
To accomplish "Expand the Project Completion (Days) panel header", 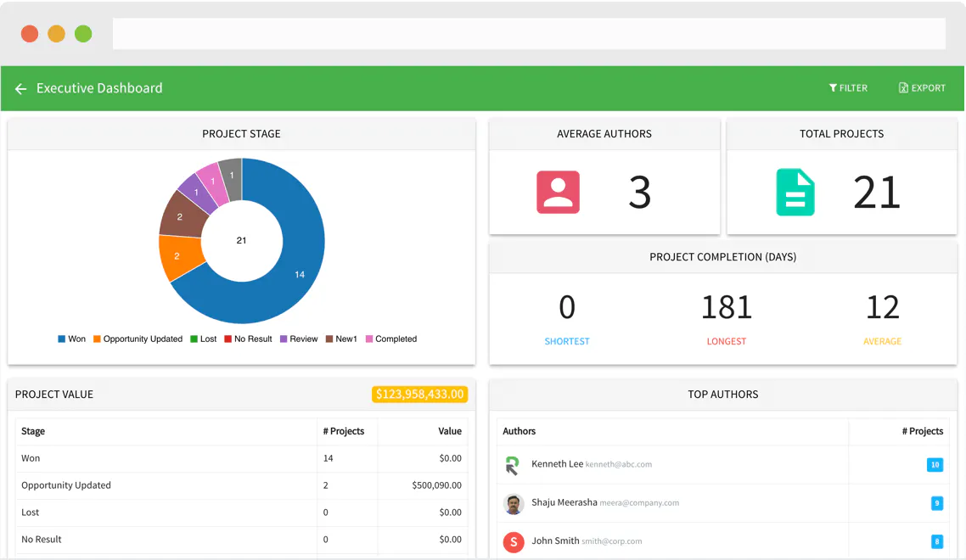I will [722, 257].
